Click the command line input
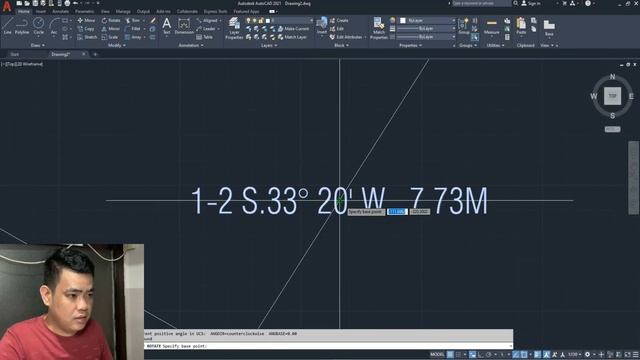640x360 pixels. 329,346
